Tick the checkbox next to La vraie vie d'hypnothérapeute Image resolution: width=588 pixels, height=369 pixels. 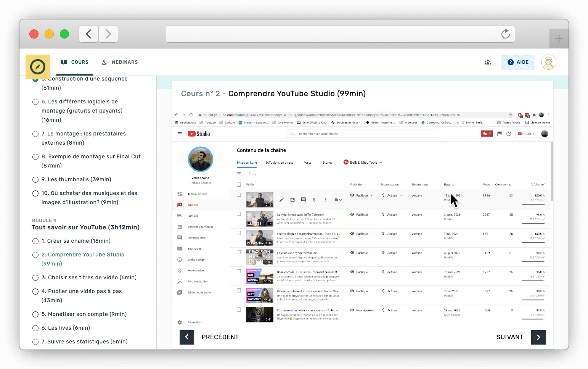pos(239,252)
